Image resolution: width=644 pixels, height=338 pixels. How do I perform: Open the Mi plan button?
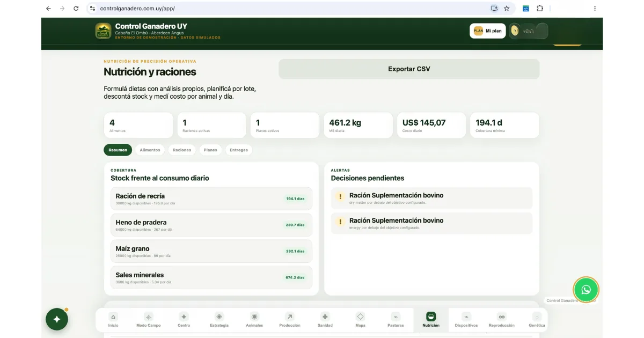click(487, 31)
